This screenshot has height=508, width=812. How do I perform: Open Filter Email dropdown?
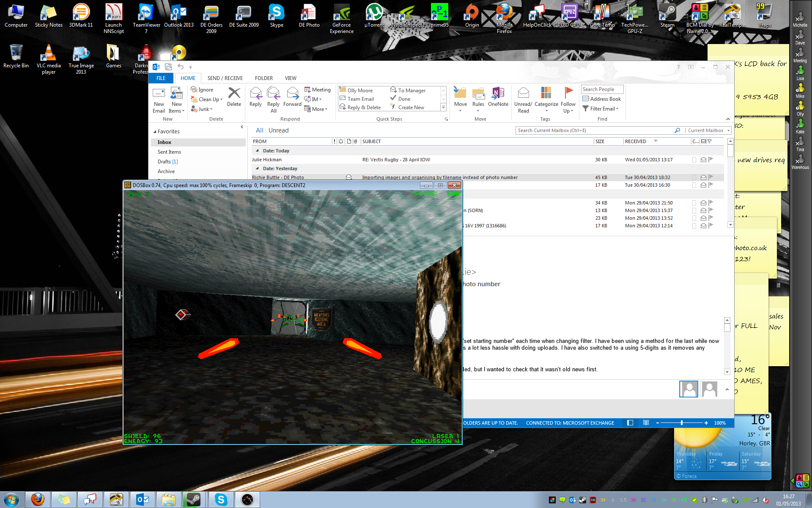[x=601, y=109]
